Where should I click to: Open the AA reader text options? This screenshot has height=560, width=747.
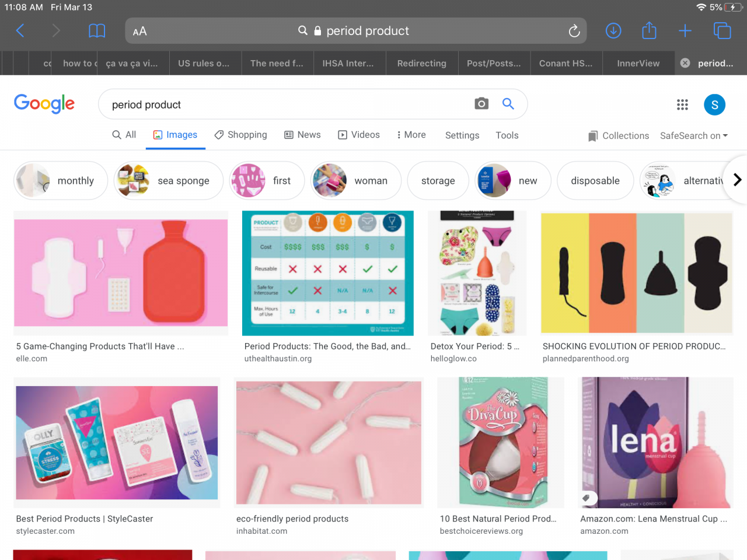139,32
